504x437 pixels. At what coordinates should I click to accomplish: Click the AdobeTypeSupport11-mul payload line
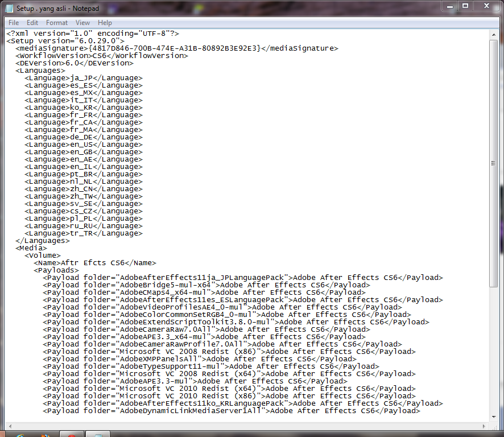[211, 366]
